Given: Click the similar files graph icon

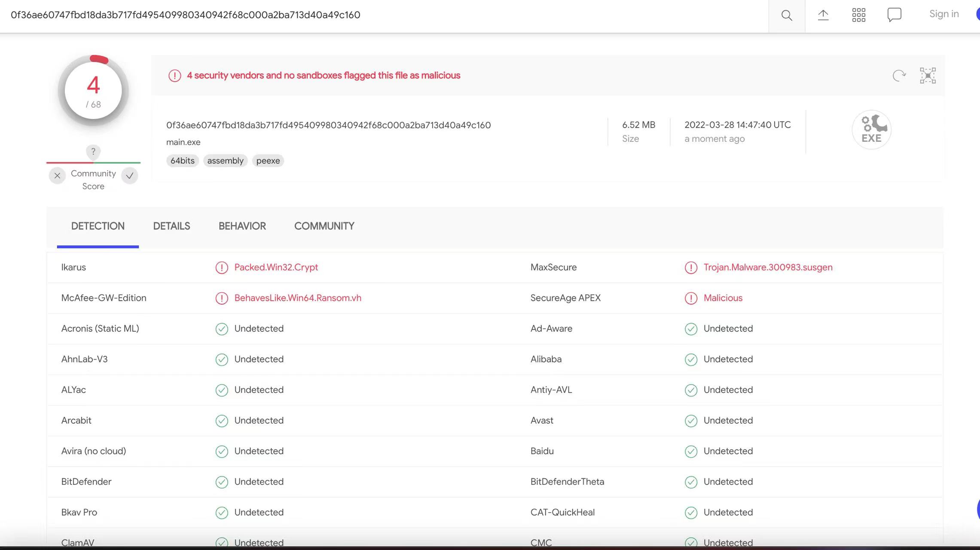Looking at the screenshot, I should (928, 76).
